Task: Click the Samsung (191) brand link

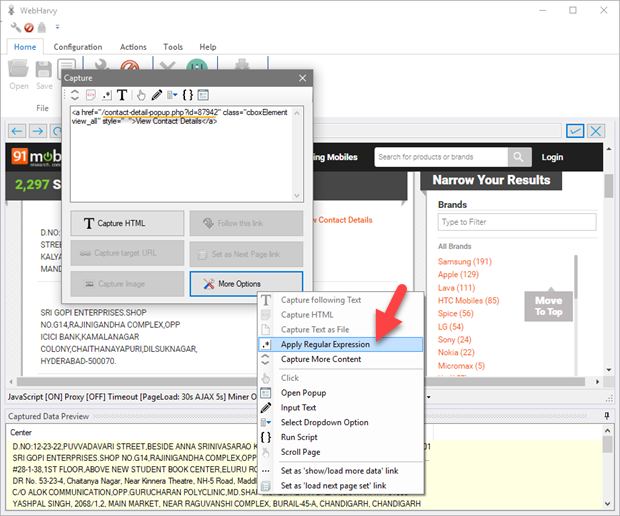Action: tap(464, 262)
